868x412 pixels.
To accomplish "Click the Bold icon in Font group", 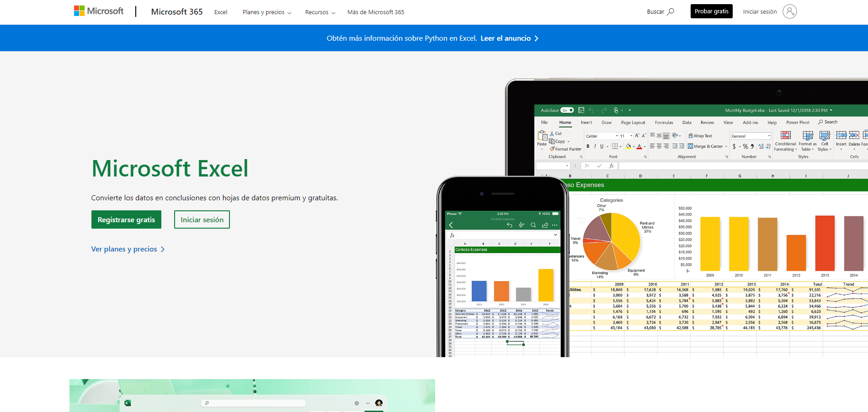I will pos(588,146).
